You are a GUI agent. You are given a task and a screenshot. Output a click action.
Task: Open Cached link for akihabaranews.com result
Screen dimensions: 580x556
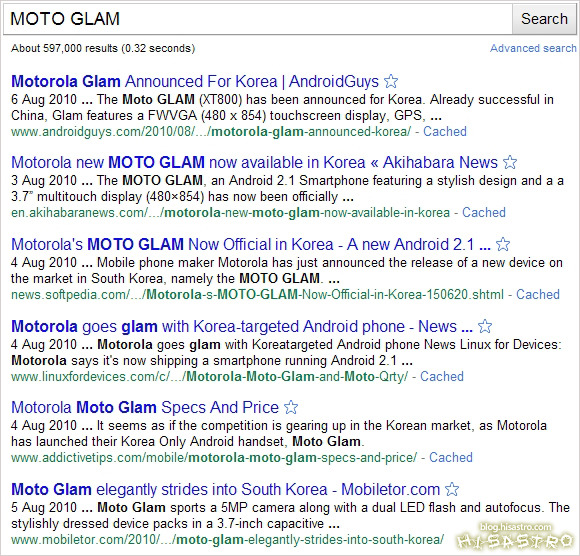point(484,212)
